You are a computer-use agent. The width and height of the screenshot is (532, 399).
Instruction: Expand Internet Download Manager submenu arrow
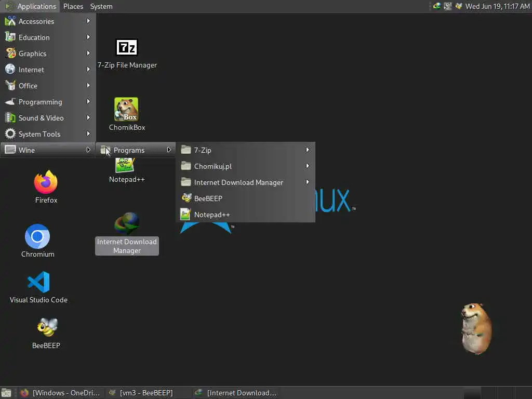(x=308, y=182)
